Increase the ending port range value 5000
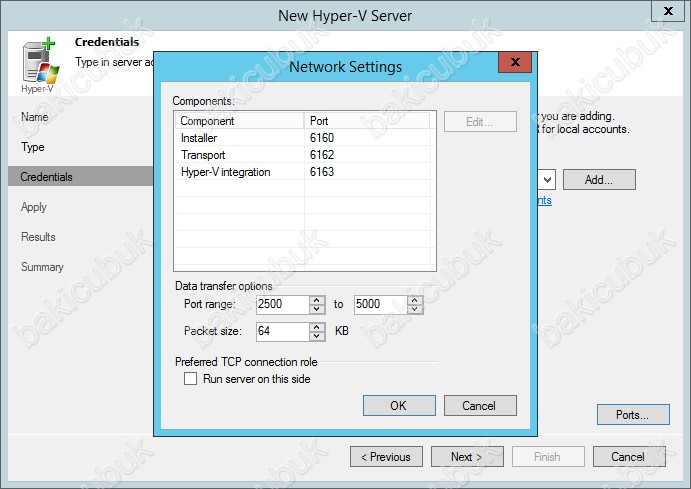The width and height of the screenshot is (691, 489). 414,300
